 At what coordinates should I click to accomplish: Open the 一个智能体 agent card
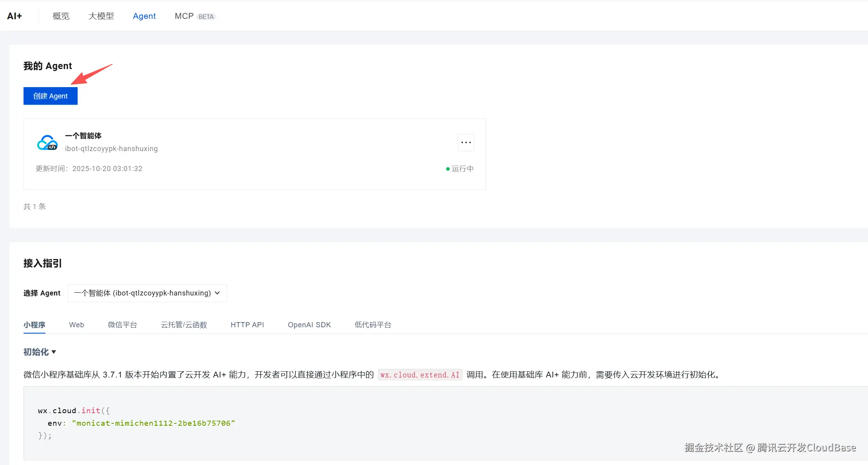tap(255, 154)
